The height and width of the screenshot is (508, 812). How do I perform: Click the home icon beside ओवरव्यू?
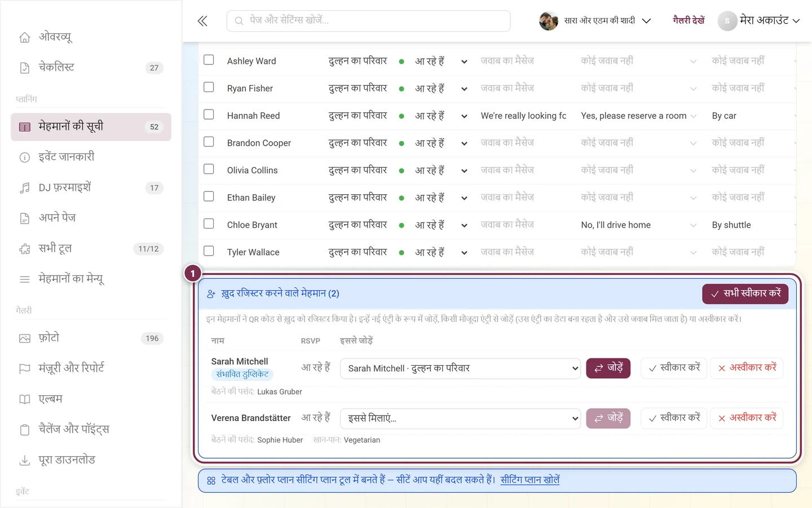(x=25, y=37)
